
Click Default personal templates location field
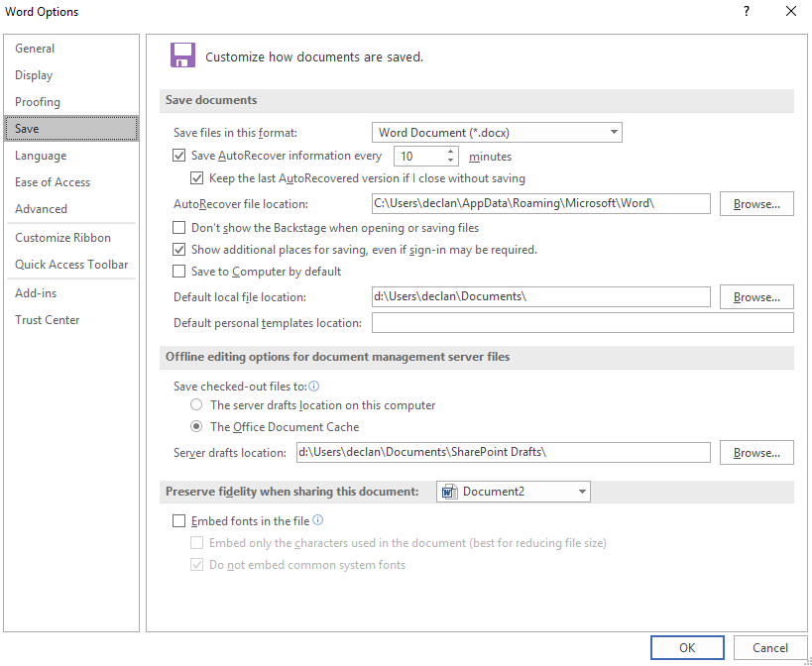pyautogui.click(x=582, y=323)
